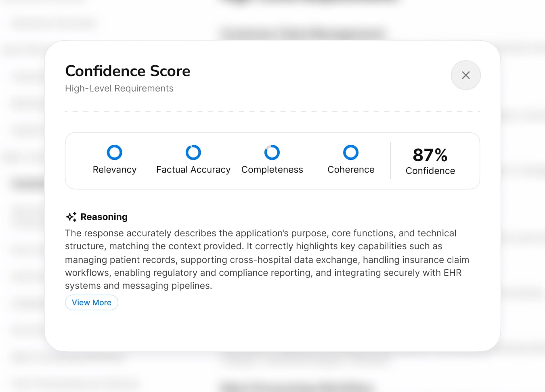Click the Relevancy label text
Screen dimensions: 545x392
(x=115, y=169)
